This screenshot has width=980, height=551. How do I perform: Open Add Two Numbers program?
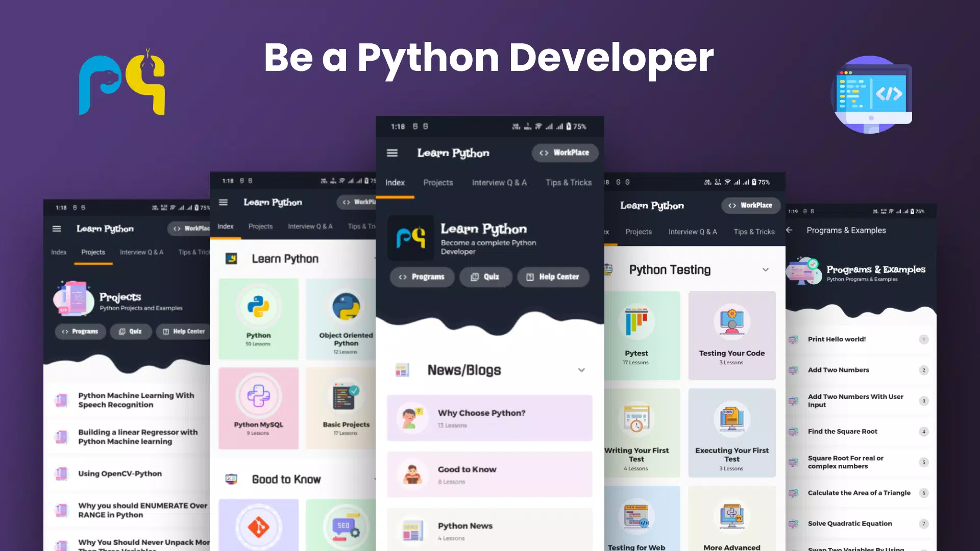click(x=861, y=370)
